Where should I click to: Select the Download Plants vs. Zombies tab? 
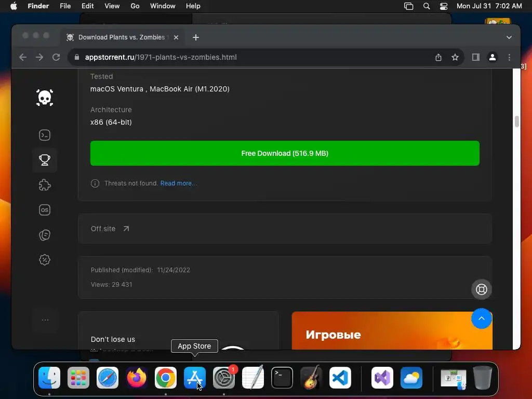(x=123, y=37)
